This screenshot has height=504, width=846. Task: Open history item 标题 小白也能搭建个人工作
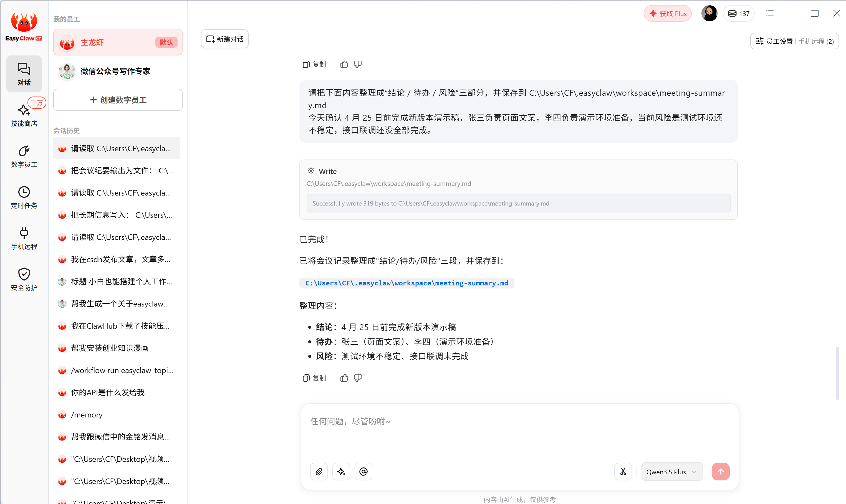(x=117, y=281)
